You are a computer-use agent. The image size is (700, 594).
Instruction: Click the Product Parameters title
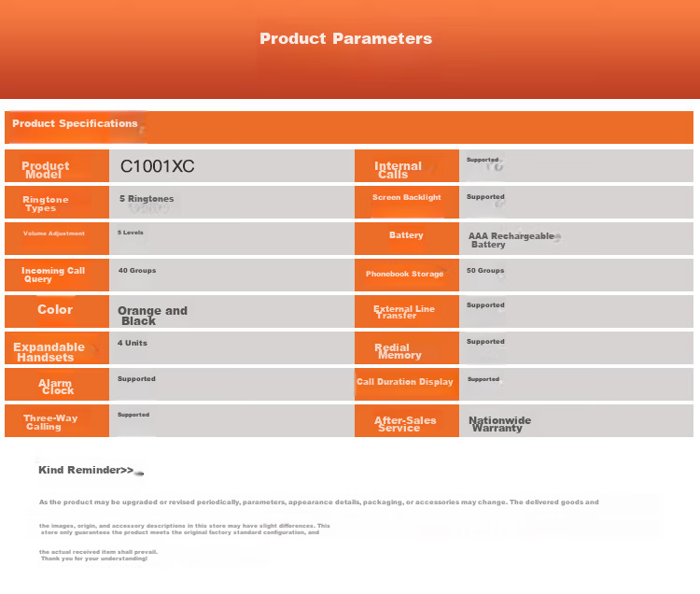coord(345,38)
